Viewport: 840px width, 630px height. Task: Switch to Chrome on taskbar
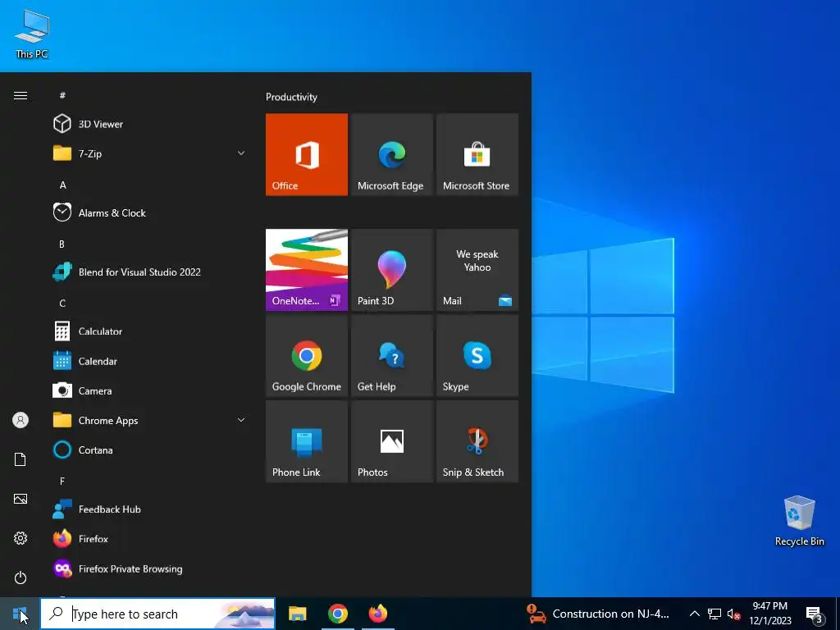tap(337, 614)
